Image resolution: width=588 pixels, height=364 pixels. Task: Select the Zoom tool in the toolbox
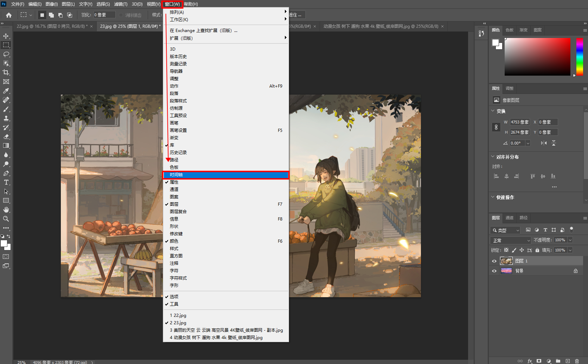(x=6, y=219)
